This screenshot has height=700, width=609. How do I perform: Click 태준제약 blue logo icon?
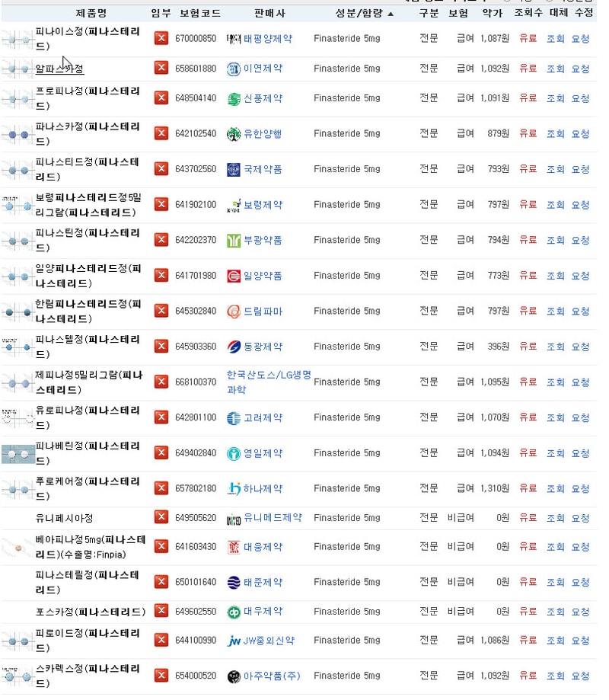[234, 582]
